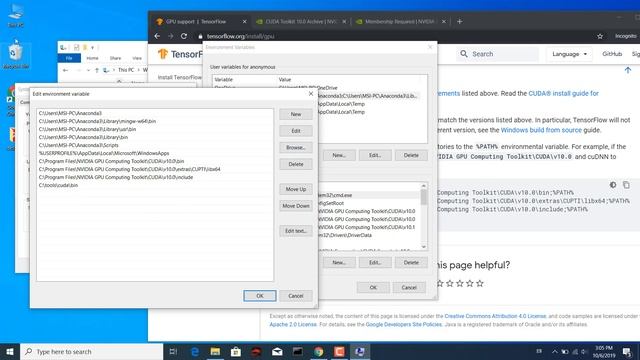Viewport: 640px width, 360px height.
Task: Open Microsoft Edge from taskbar
Action: pos(195,351)
